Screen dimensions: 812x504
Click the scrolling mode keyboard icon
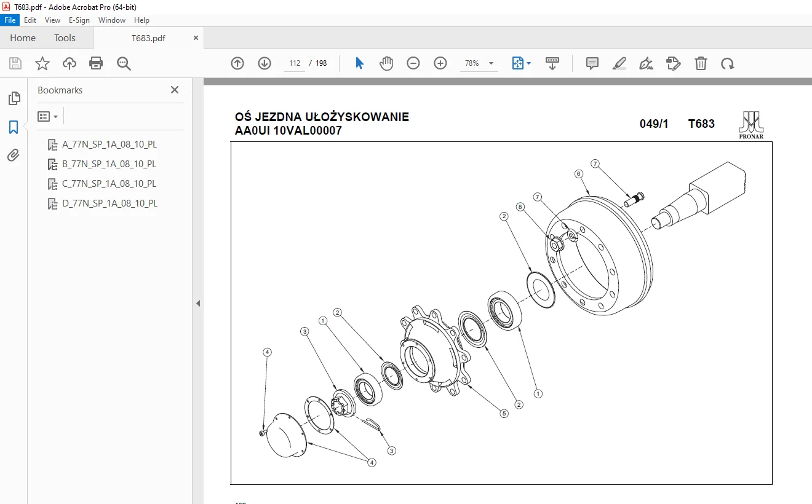coord(552,63)
